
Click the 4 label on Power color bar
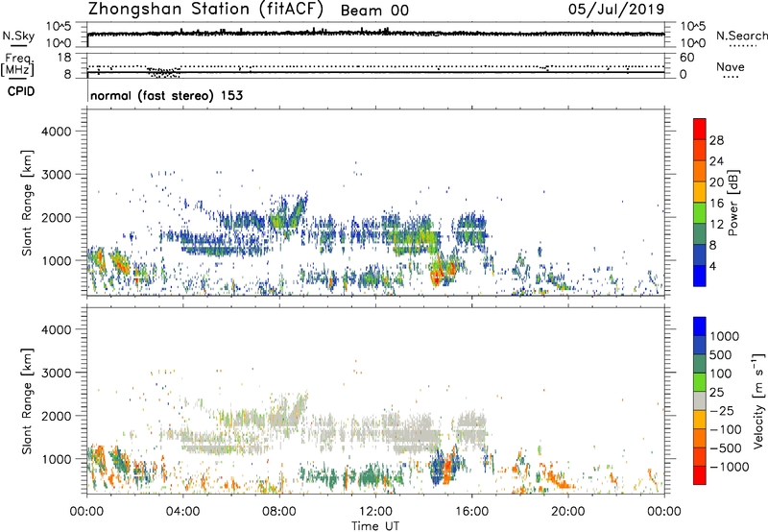712,266
